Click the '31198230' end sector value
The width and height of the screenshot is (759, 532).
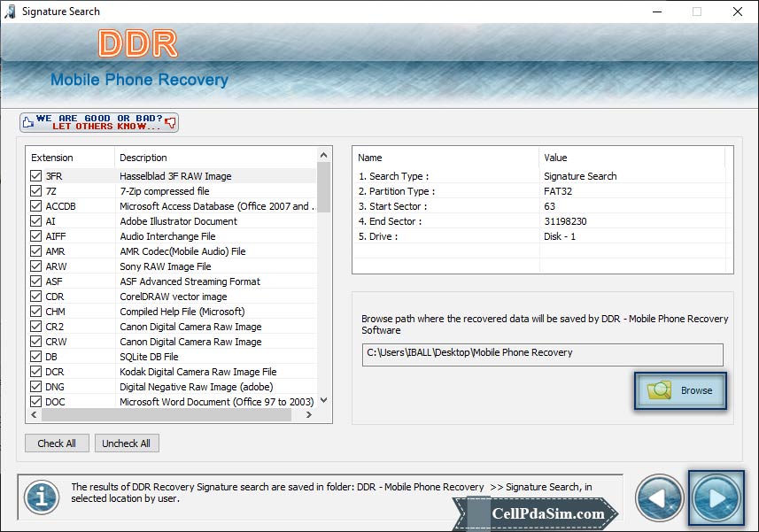pos(565,221)
